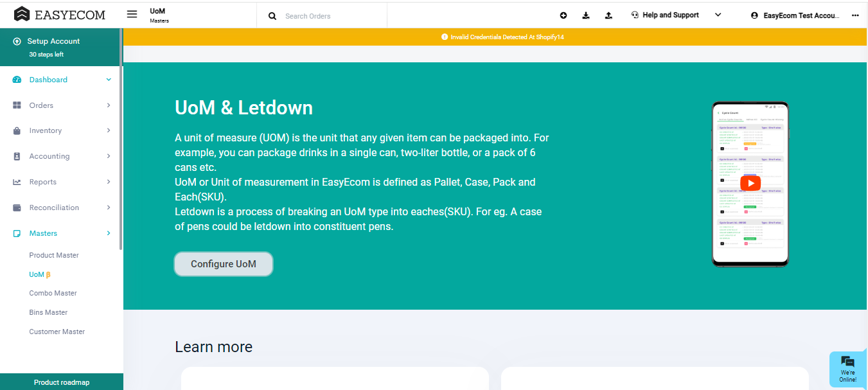This screenshot has height=390, width=868.
Task: Expand the Reports submenu chevron
Action: 109,182
